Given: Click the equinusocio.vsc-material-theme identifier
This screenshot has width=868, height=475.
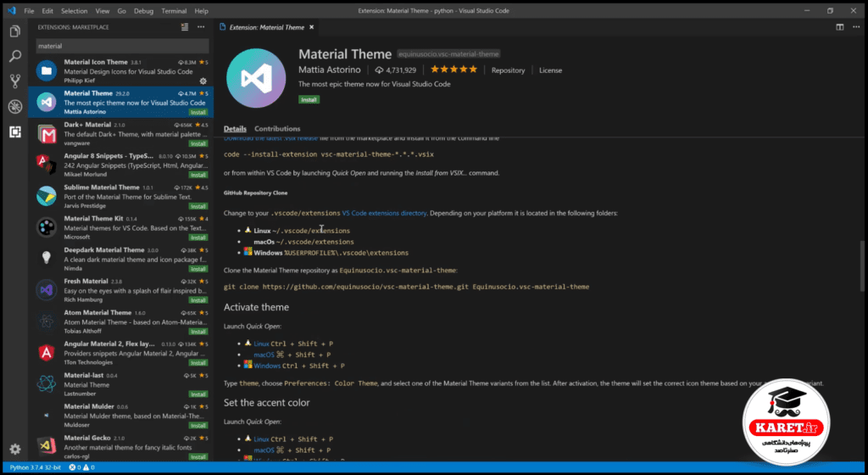Looking at the screenshot, I should [448, 54].
